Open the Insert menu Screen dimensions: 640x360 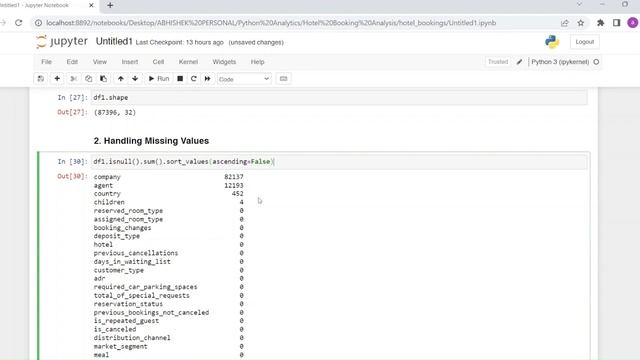[130, 62]
